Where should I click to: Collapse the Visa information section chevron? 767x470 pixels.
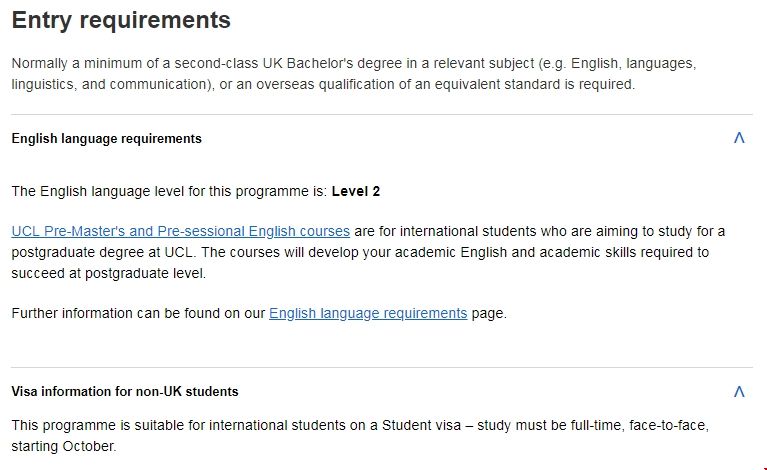[x=739, y=392]
